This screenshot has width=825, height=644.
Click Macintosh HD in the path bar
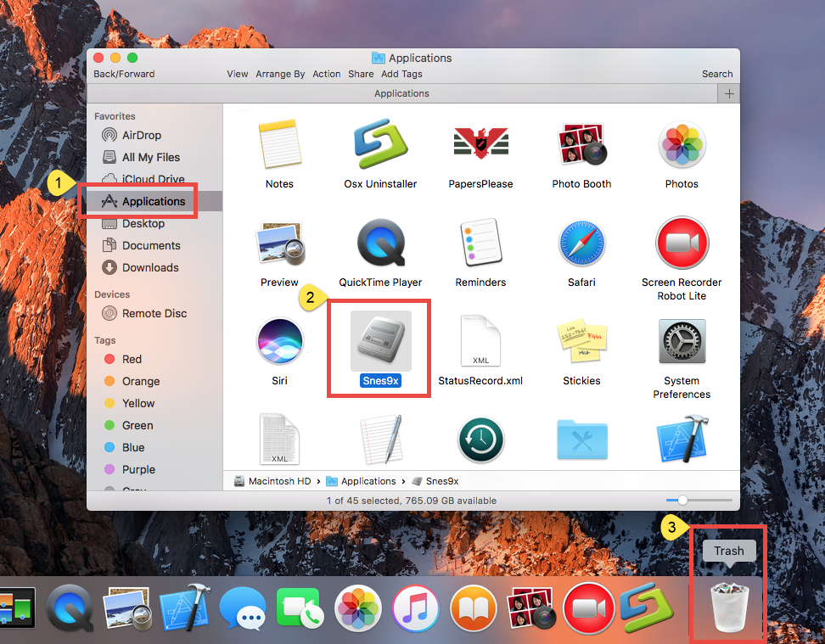coord(281,480)
